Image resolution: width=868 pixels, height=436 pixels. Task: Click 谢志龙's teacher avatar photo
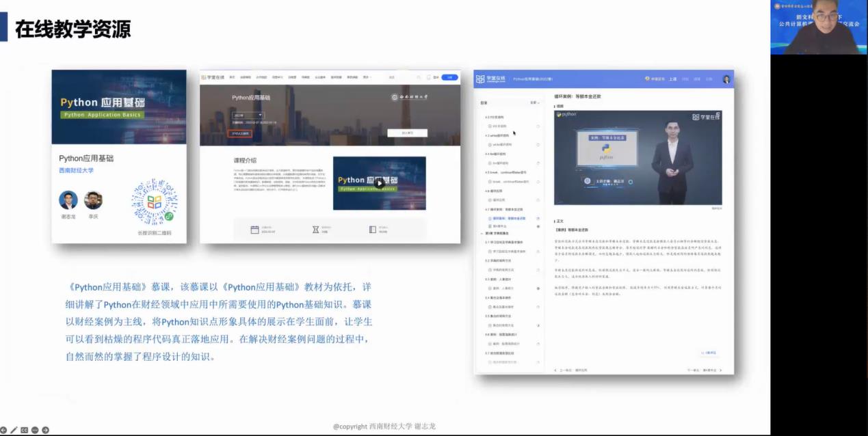click(x=68, y=200)
